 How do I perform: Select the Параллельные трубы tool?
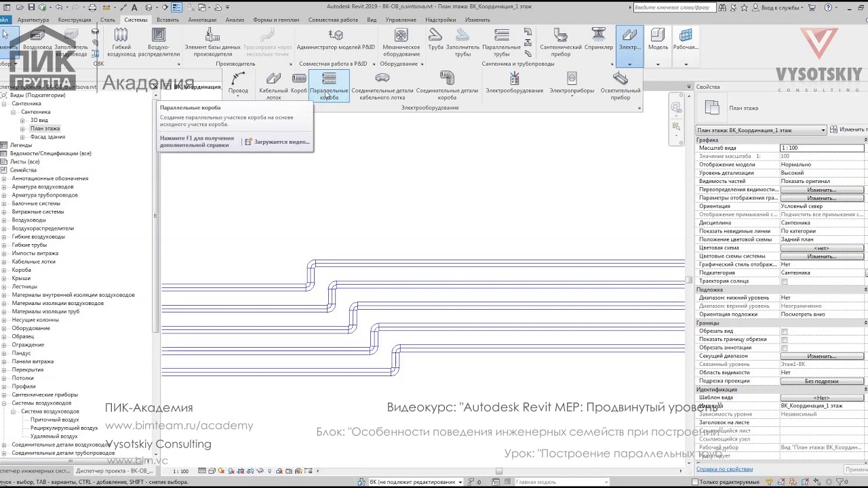pos(502,43)
